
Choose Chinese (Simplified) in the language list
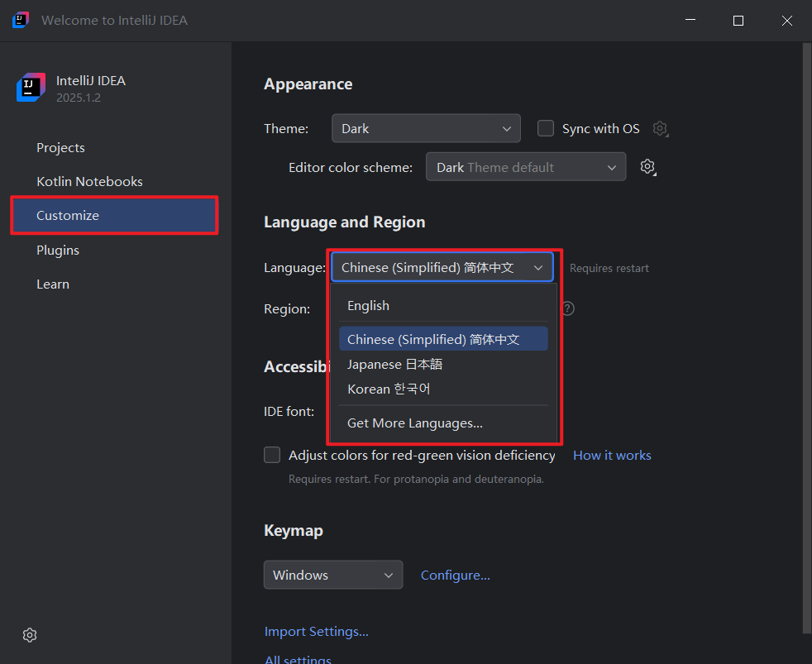coord(443,339)
